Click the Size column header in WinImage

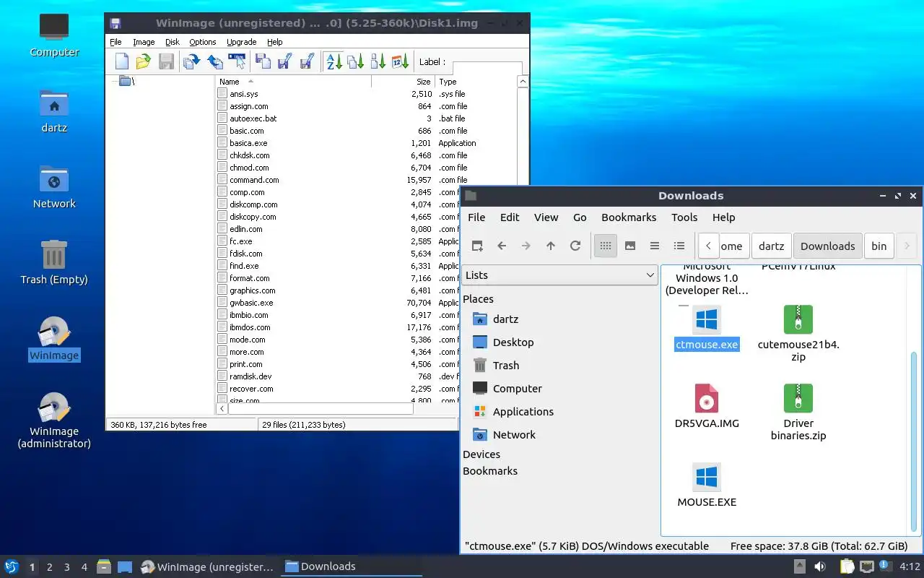(x=403, y=82)
